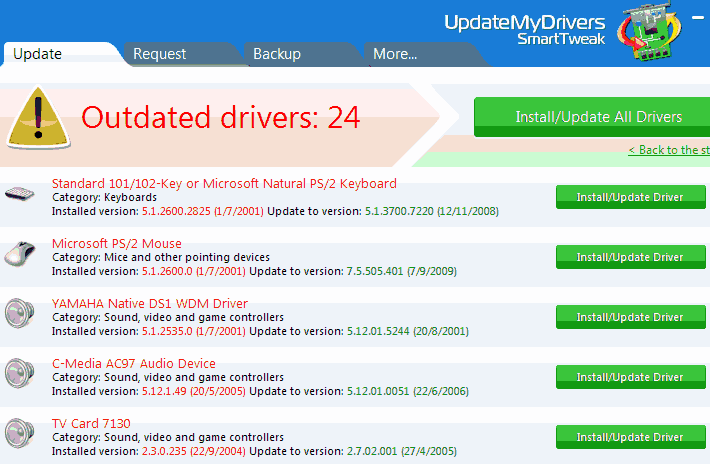The image size is (710, 464).
Task: Click update version 5.12.01.0051 (22/6/2006)
Action: pos(408,391)
